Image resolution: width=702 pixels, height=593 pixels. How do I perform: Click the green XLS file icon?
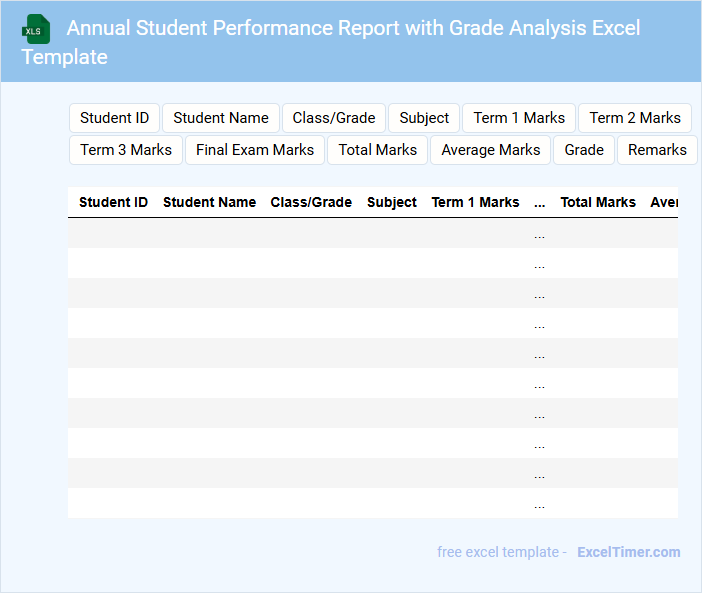tap(36, 29)
